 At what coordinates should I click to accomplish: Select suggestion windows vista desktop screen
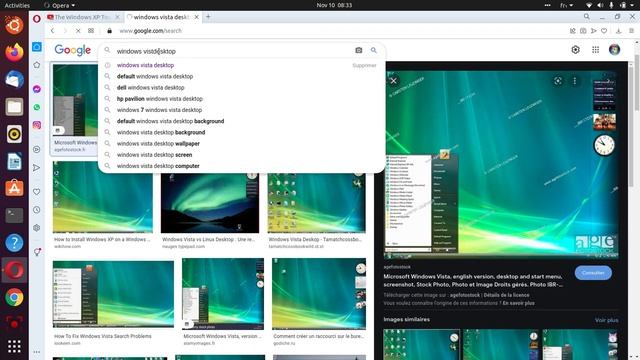154,155
